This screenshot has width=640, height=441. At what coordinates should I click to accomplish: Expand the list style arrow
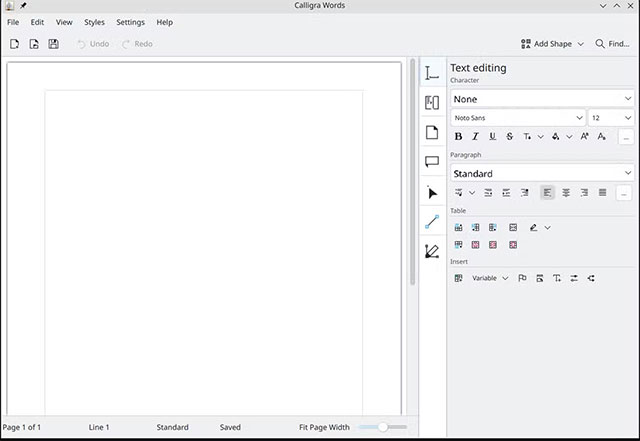pos(472,193)
